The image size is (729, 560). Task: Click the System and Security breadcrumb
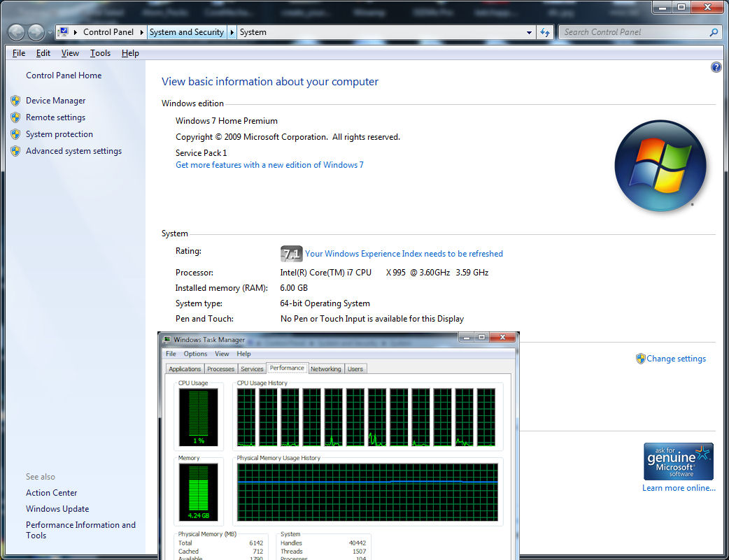(x=187, y=33)
